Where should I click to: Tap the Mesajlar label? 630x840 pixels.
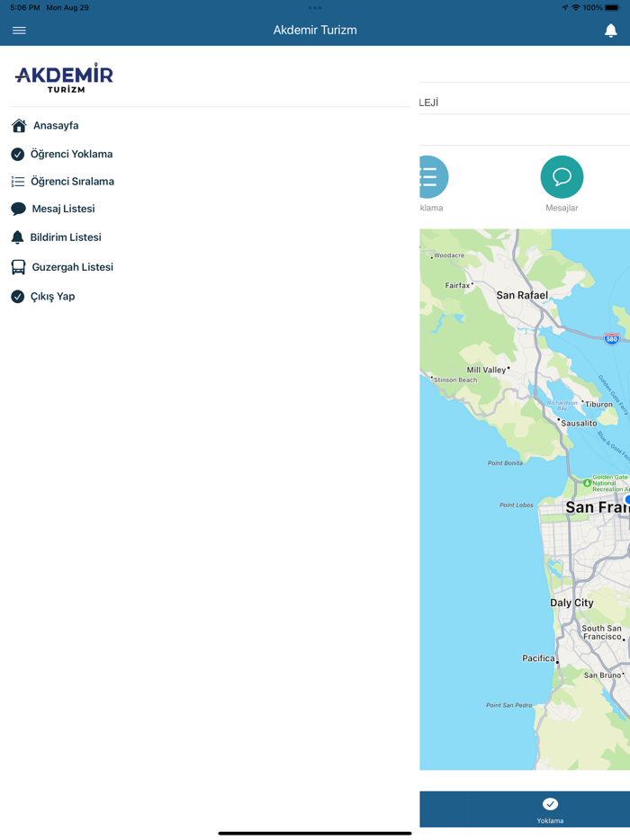click(562, 208)
